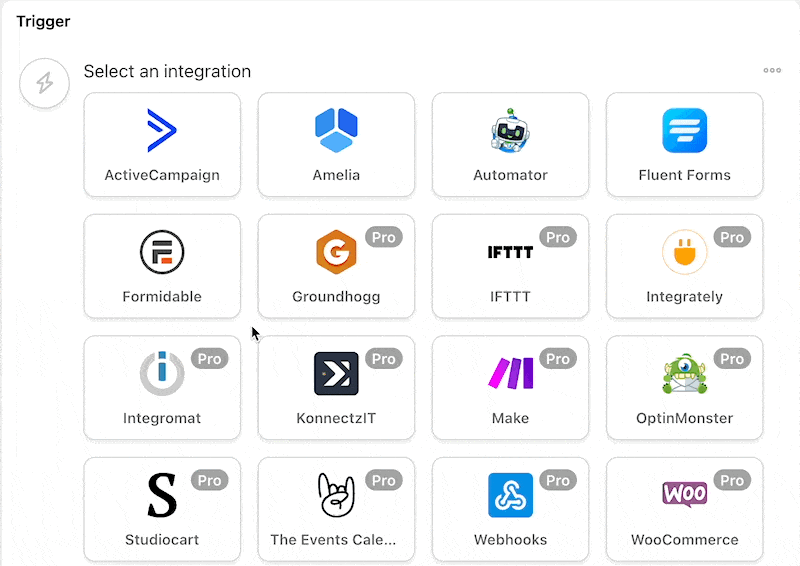Choose the Formidable integration icon
This screenshot has width=800, height=566.
[x=162, y=252]
